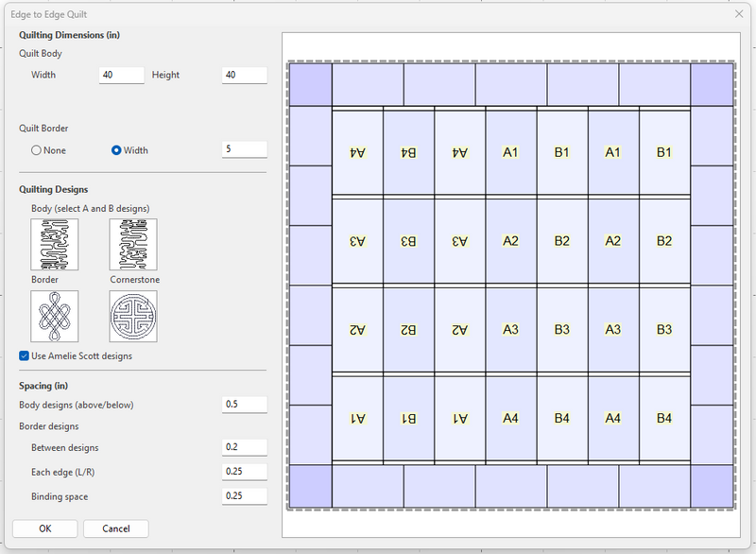Image resolution: width=756 pixels, height=554 pixels.
Task: Uncheck Use Amelie Scott designs
Action: click(25, 356)
